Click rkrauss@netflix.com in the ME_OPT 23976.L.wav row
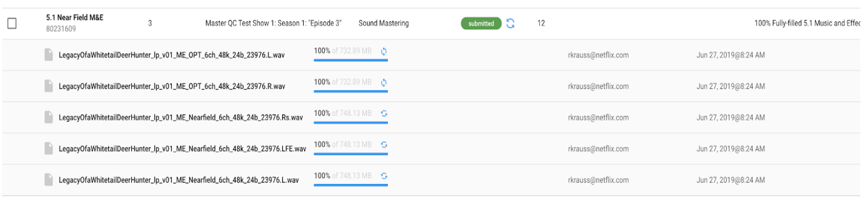868x205 pixels. pos(598,55)
